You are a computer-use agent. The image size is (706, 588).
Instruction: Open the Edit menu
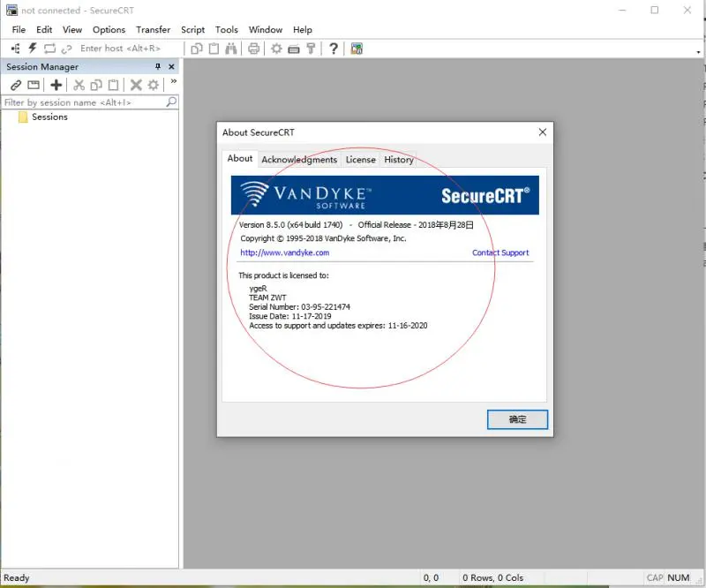point(44,30)
